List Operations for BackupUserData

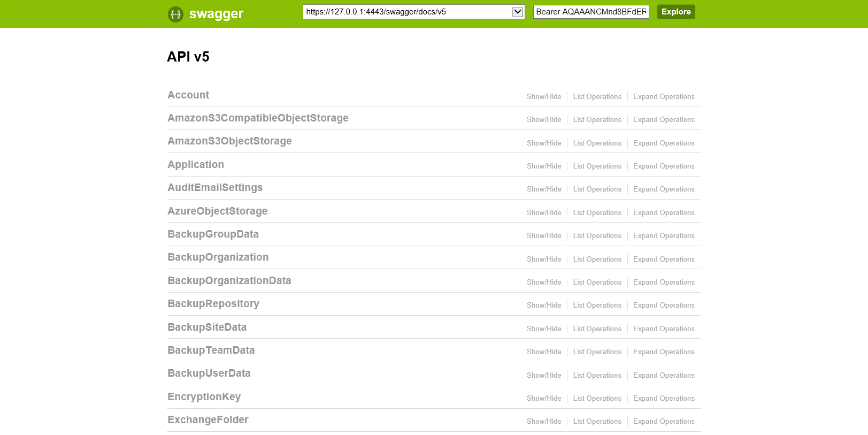pos(597,376)
